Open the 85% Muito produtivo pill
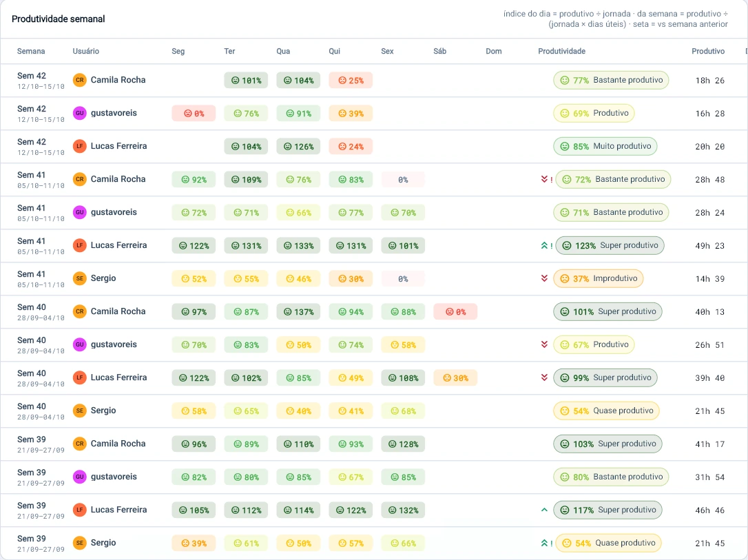 pyautogui.click(x=605, y=146)
